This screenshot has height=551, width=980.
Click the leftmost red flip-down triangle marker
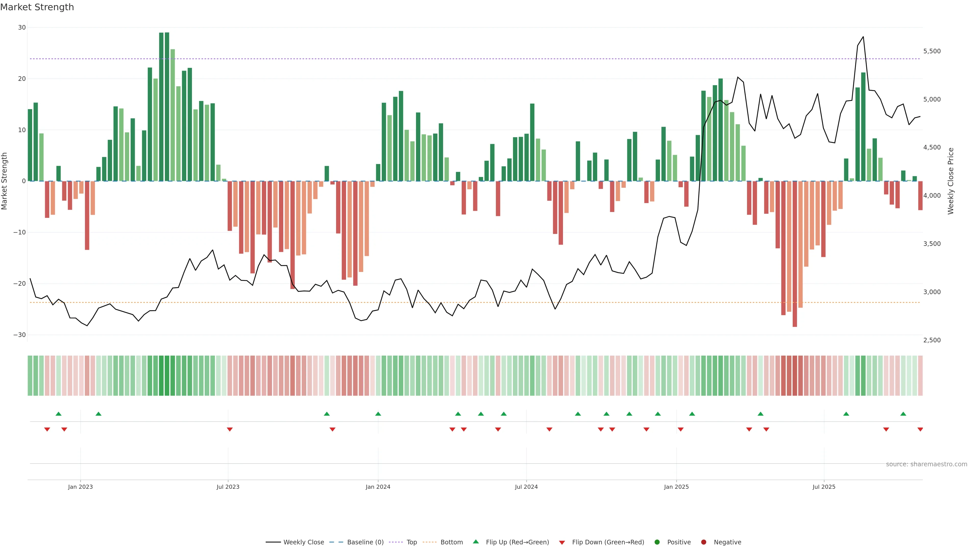[47, 429]
